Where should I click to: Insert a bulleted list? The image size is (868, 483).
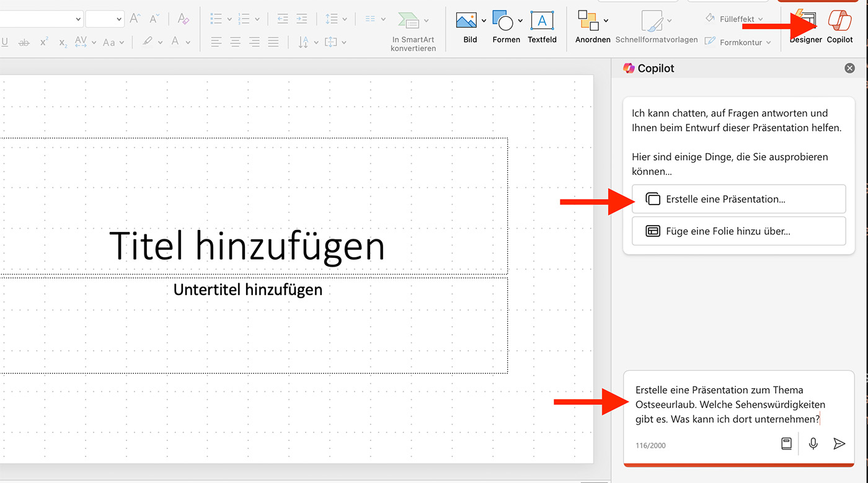tap(216, 19)
